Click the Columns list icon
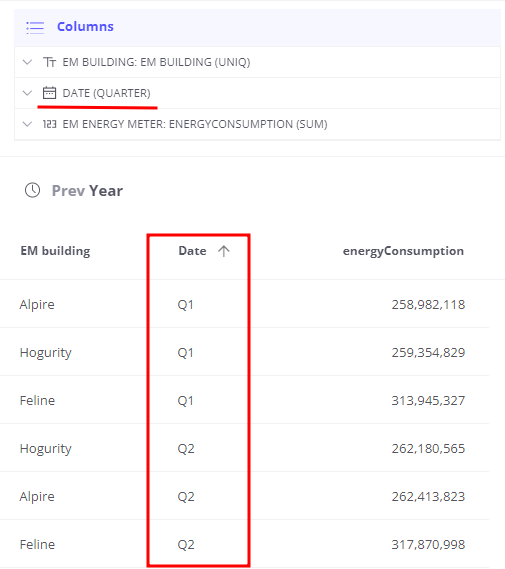Viewport: 505px width, 569px height. point(35,28)
